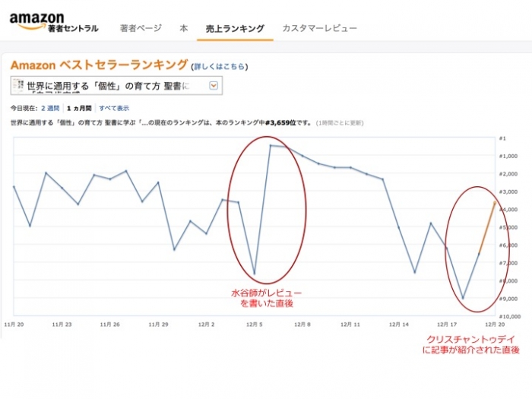
Task: Click the 12月 14 axis label
Action: coord(399,325)
